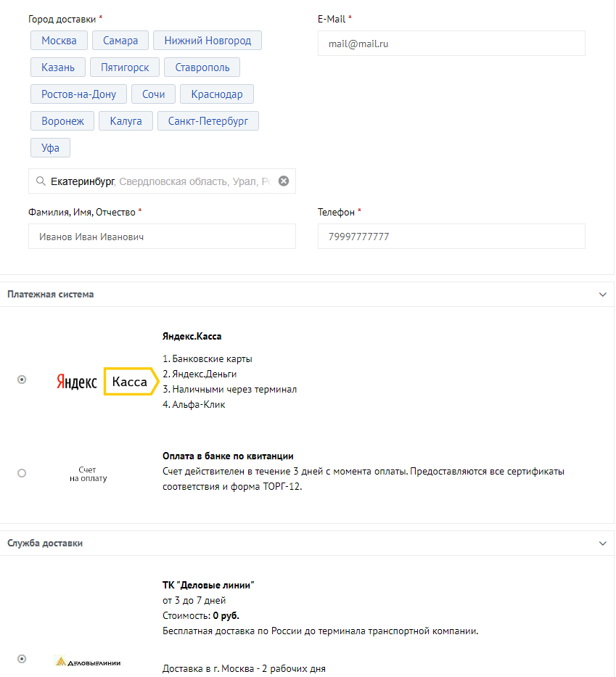Click the search magnifier icon in city field
Viewport: 616px width, 677px height.
41,181
